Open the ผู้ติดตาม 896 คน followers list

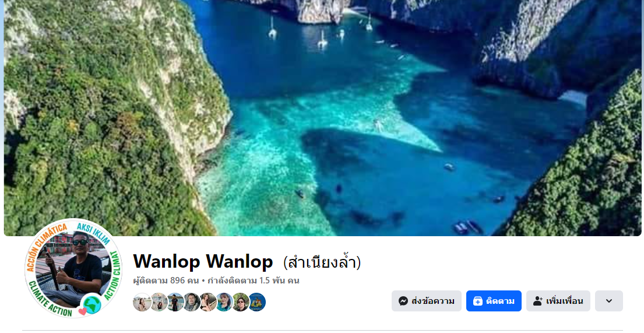pyautogui.click(x=166, y=281)
